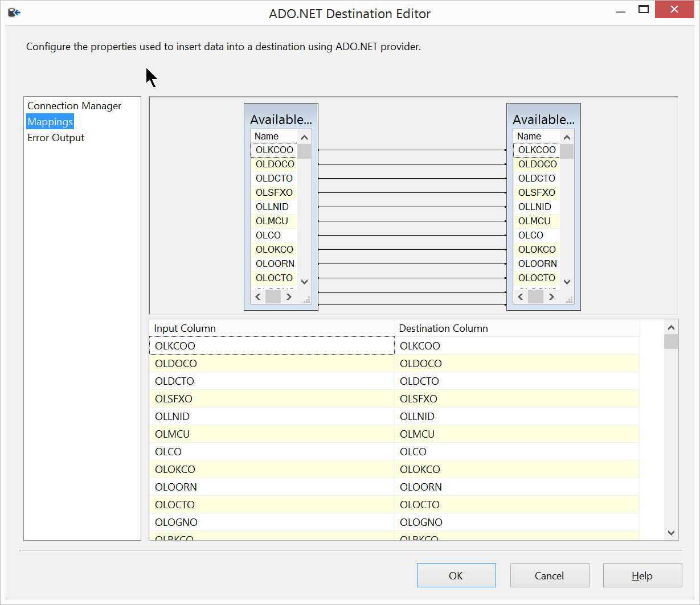
Task: Click the OLDCTO Input Column cell
Action: point(272,381)
